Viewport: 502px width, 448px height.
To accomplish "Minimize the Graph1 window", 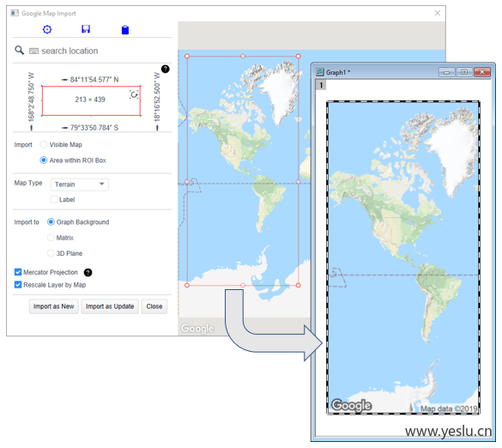I will pos(446,72).
